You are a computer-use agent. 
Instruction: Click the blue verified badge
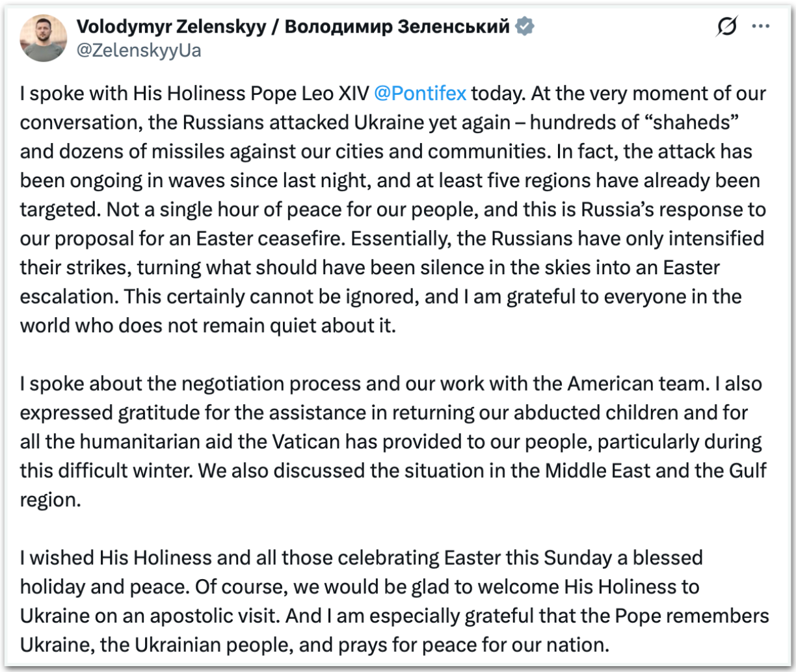tap(524, 27)
